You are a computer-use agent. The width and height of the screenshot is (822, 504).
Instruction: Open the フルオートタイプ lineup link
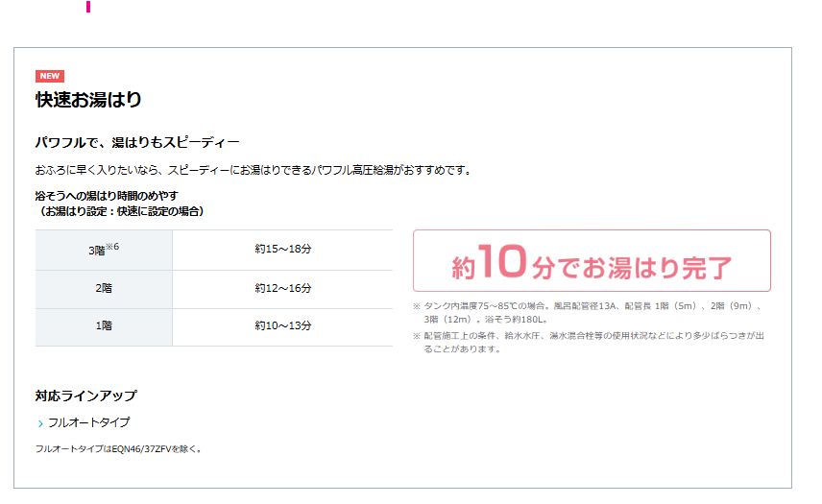(88, 422)
